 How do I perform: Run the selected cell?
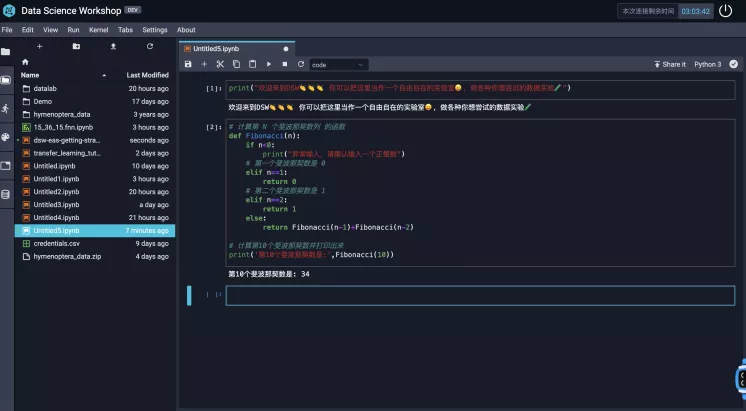[269, 64]
